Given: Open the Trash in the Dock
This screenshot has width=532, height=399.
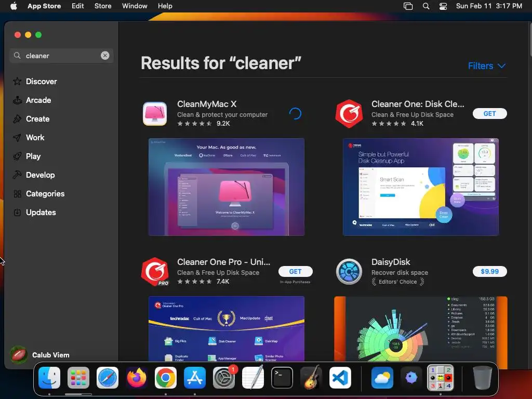Looking at the screenshot, I should pyautogui.click(x=483, y=378).
